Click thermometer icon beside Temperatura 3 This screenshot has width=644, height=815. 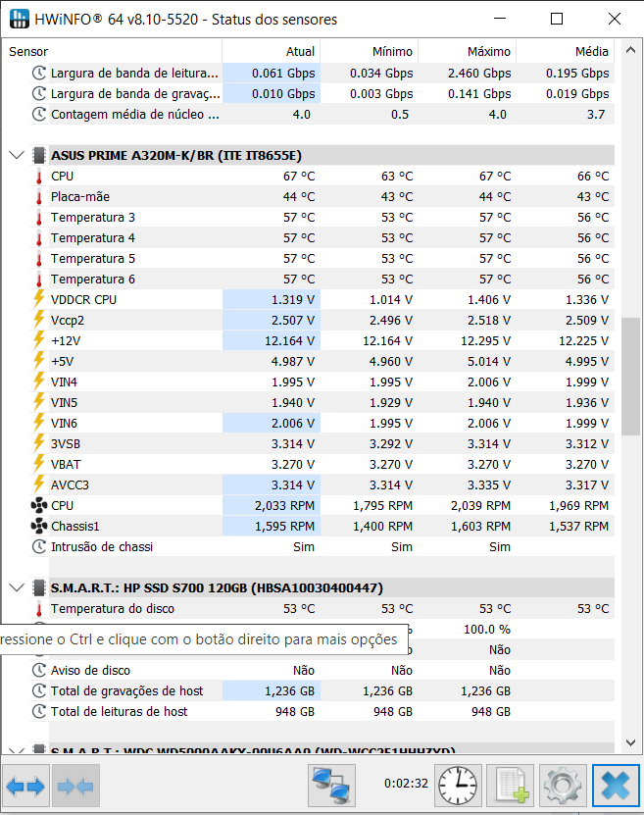pyautogui.click(x=39, y=218)
